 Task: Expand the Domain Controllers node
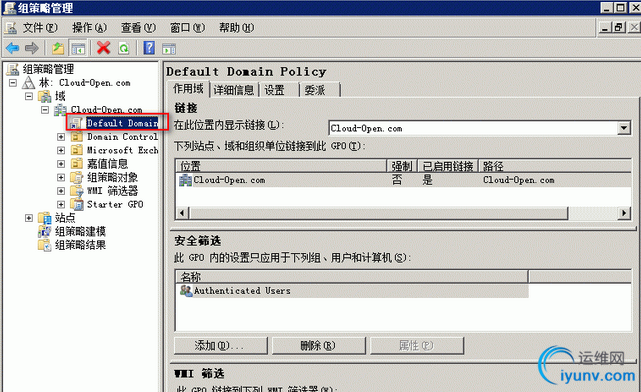[x=61, y=137]
